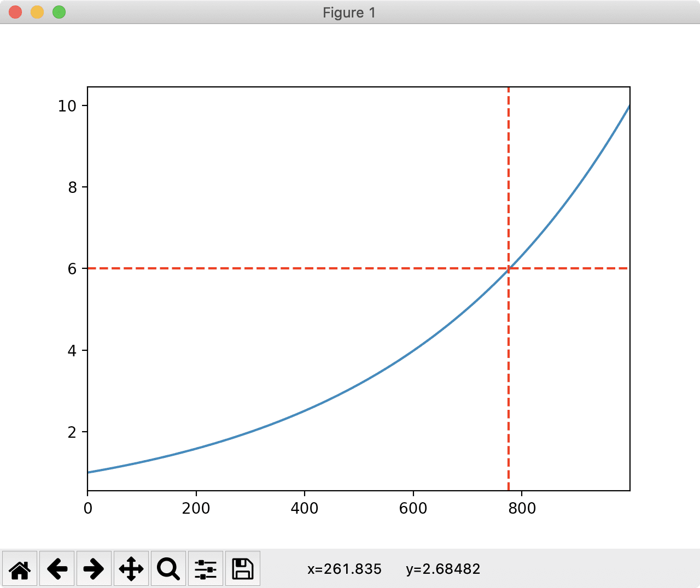The height and width of the screenshot is (588, 700).
Task: Reset plot to original home view
Action: coord(20,569)
